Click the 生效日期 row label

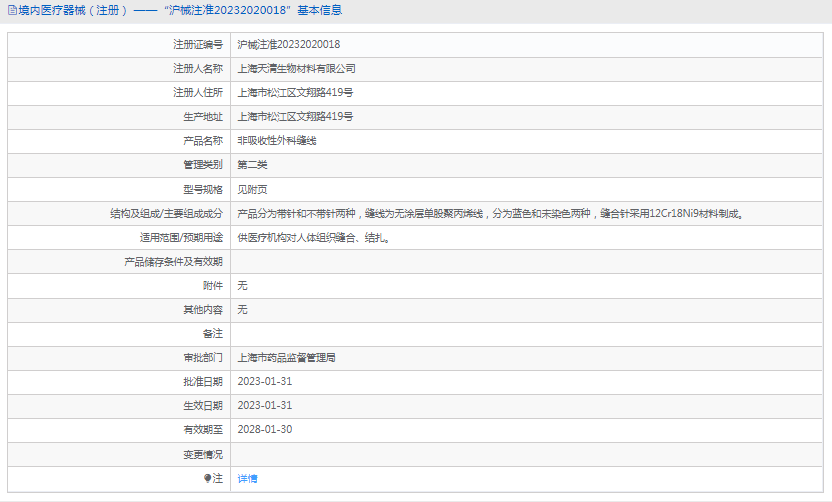[203, 405]
